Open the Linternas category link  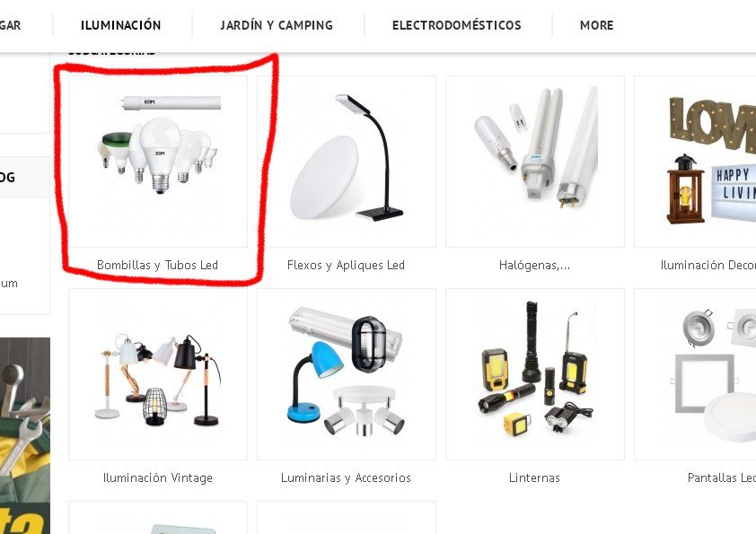[535, 477]
